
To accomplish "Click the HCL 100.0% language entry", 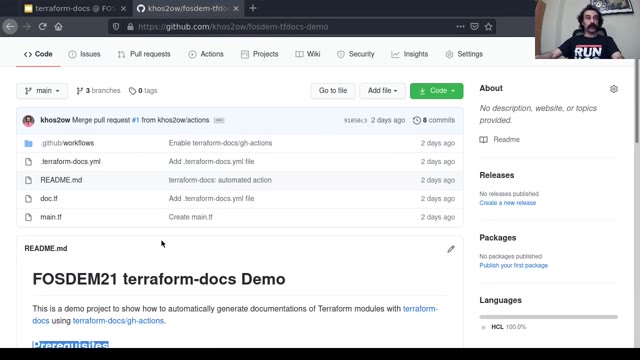I will 504,327.
